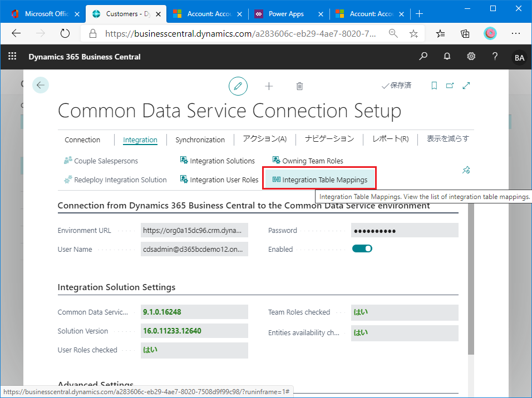Open the アクション(A) menu
This screenshot has width=532, height=398.
265,139
